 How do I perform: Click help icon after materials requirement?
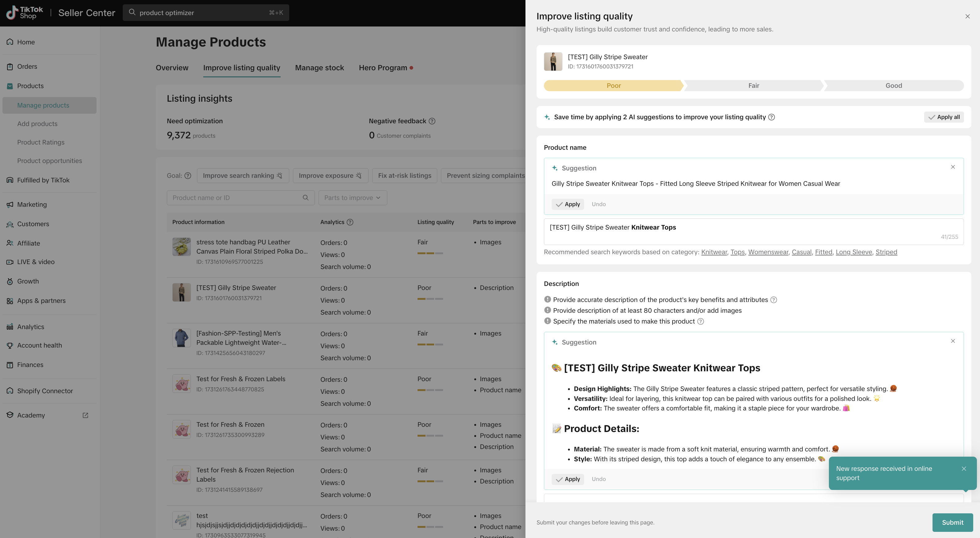click(x=700, y=321)
